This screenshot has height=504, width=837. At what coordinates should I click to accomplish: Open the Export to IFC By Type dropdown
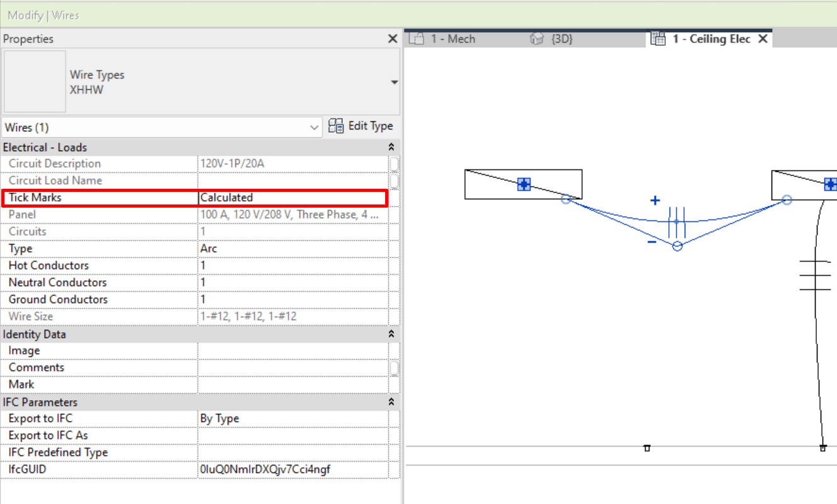pos(293,418)
